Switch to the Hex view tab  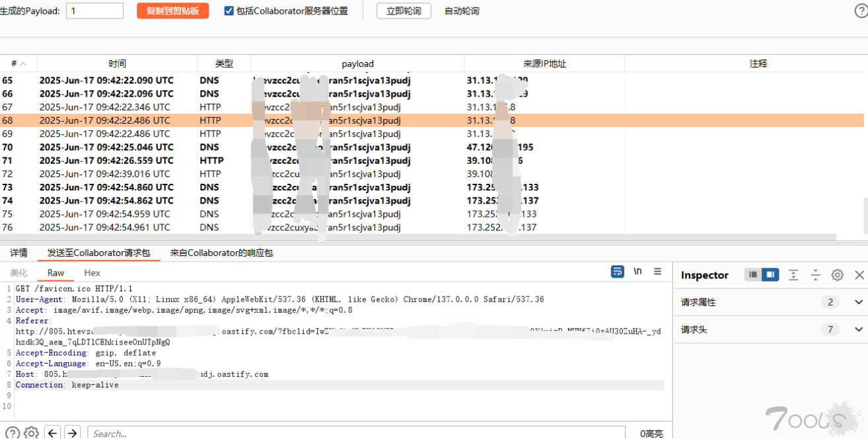pyautogui.click(x=92, y=272)
